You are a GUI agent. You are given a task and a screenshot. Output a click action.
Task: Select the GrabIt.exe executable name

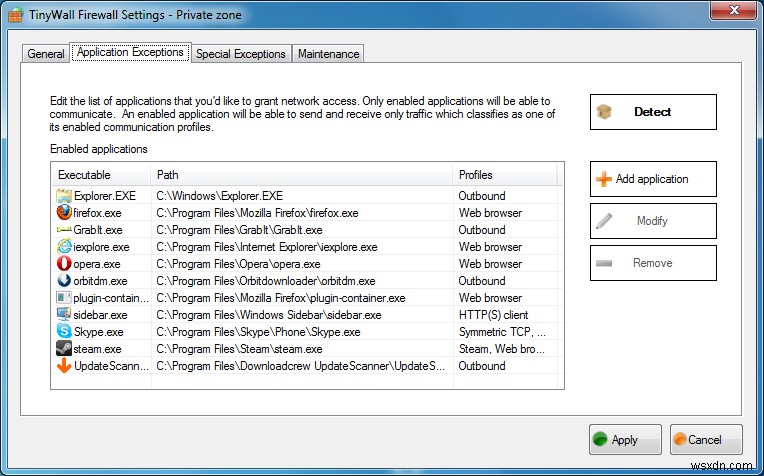[97, 230]
